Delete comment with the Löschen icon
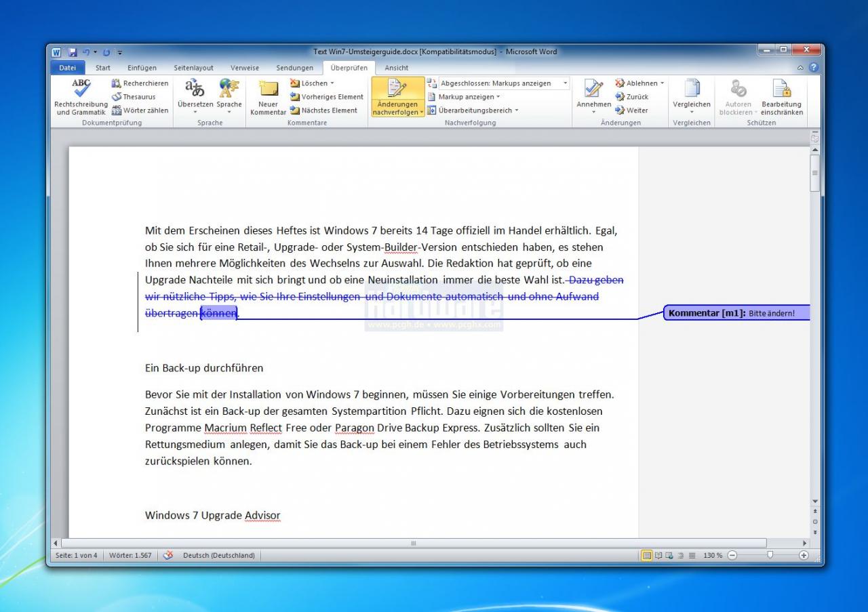The height and width of the screenshot is (612, 868). (295, 83)
